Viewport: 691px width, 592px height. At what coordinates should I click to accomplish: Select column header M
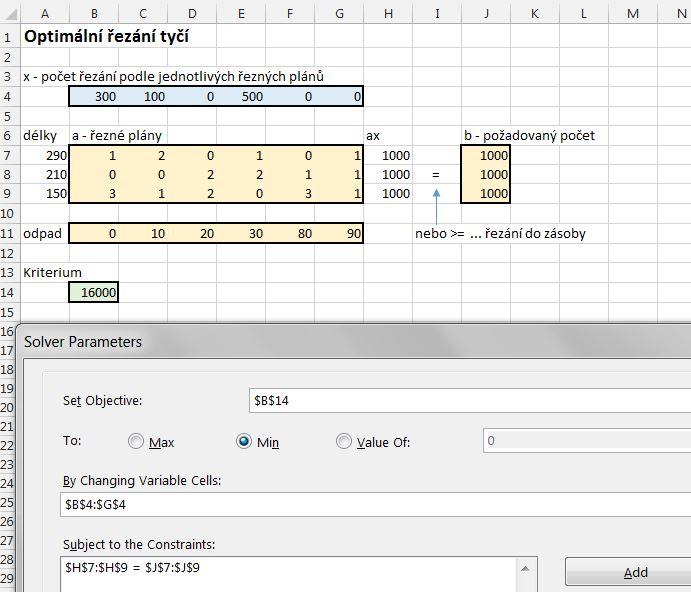633,13
